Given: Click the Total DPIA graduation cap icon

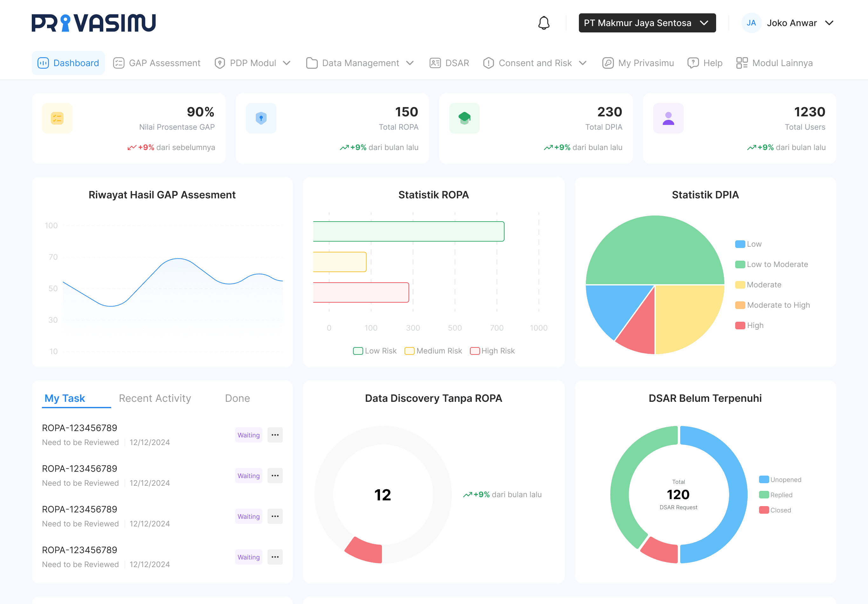Looking at the screenshot, I should [464, 118].
